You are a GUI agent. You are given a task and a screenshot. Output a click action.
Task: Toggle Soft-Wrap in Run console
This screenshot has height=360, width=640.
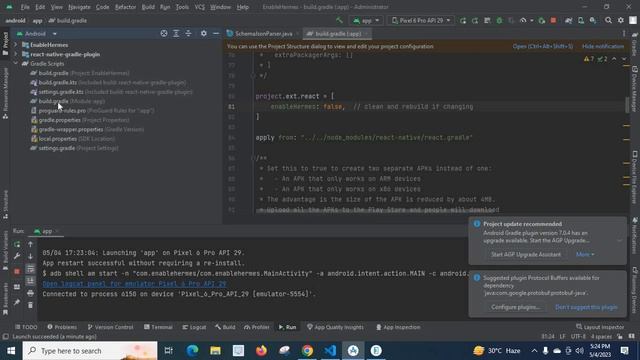[30, 269]
